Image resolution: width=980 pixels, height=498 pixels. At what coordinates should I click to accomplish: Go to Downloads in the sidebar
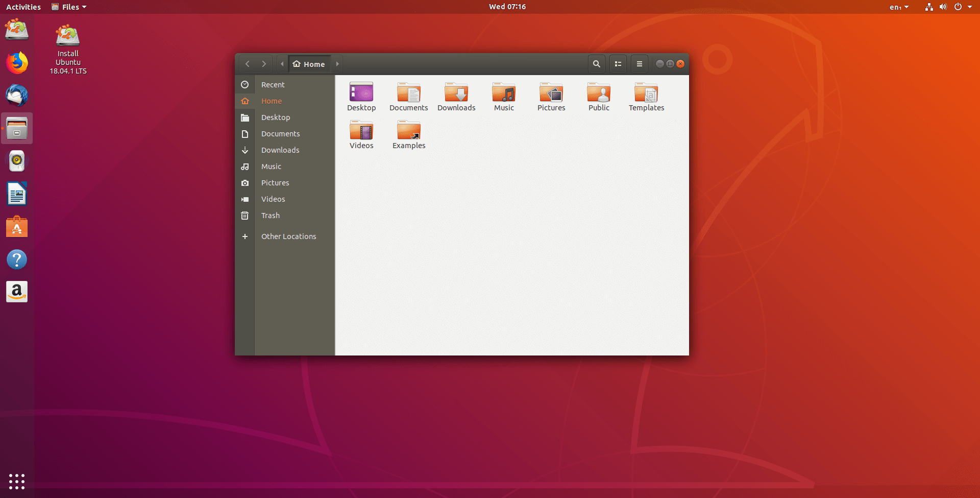285,150
